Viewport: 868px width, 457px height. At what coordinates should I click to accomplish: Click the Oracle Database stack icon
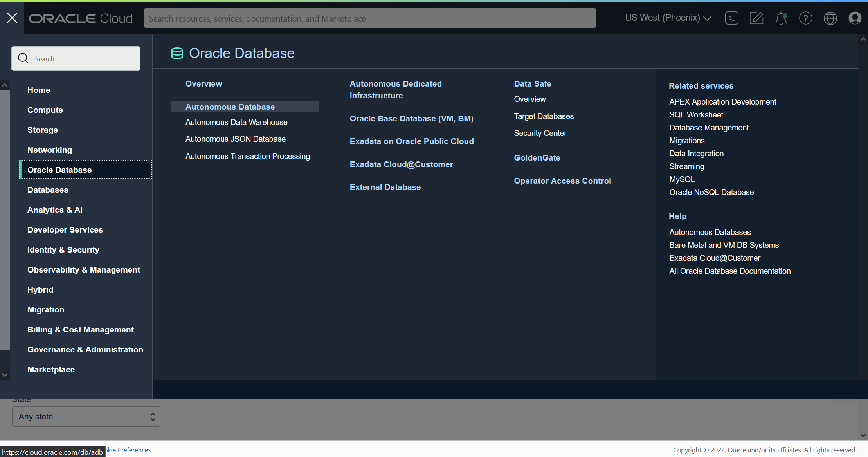177,53
